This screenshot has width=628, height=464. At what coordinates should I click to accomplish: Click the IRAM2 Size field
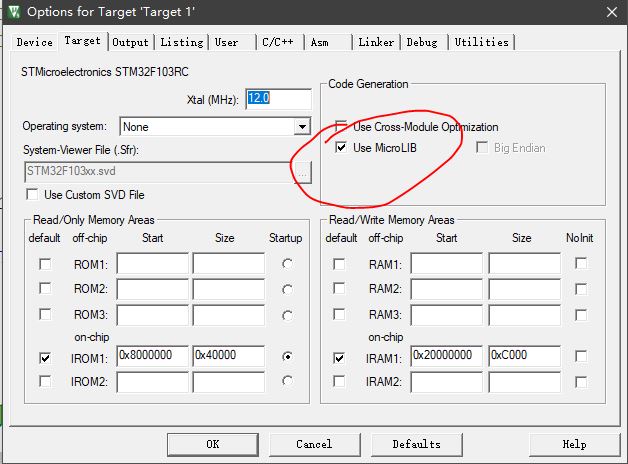[524, 382]
